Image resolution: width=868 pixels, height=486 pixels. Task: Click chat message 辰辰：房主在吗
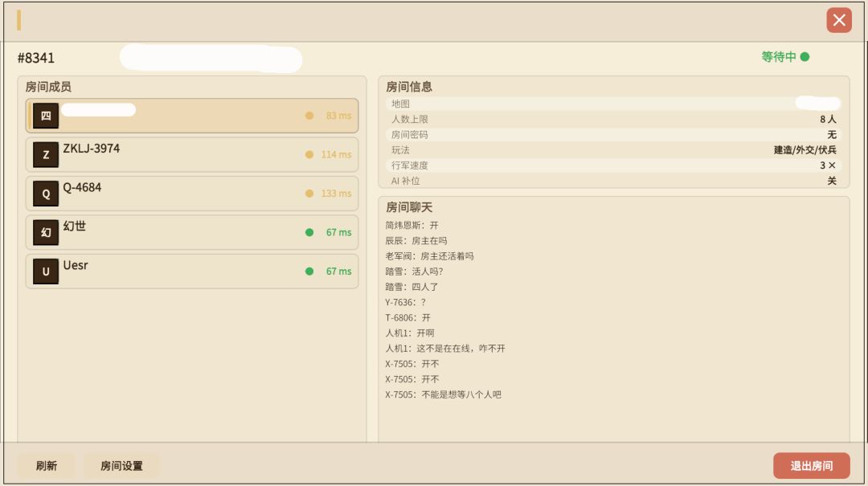coord(416,241)
